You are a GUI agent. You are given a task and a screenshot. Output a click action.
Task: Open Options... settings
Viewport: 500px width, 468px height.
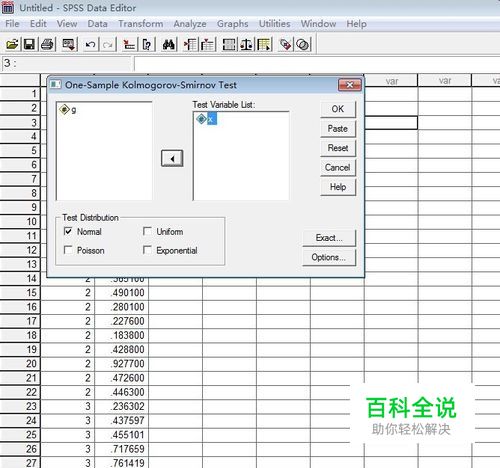click(329, 257)
